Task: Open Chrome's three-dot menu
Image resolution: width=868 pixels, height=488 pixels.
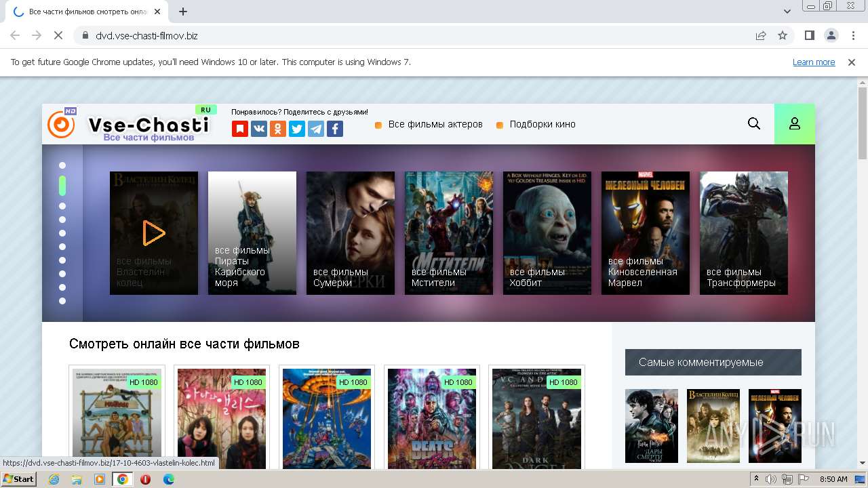Action: 853,35
